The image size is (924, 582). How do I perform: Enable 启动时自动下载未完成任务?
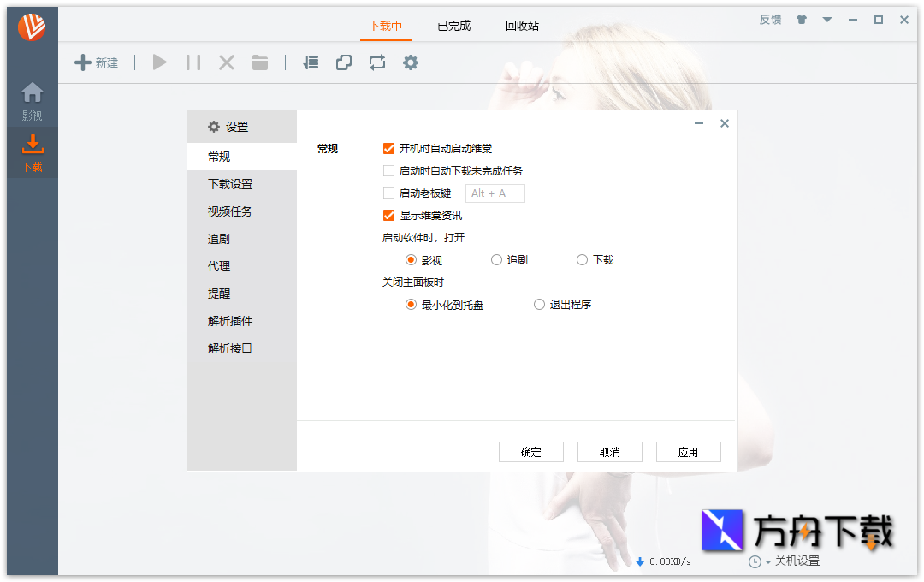point(388,170)
